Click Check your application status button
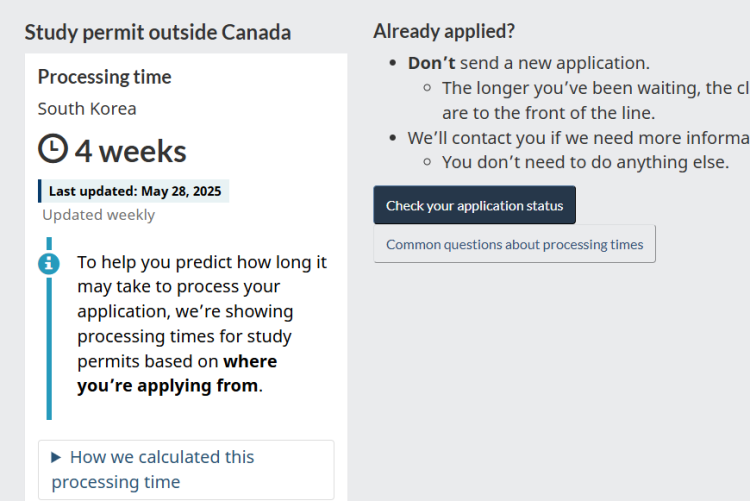The image size is (750, 501). pyautogui.click(x=474, y=205)
